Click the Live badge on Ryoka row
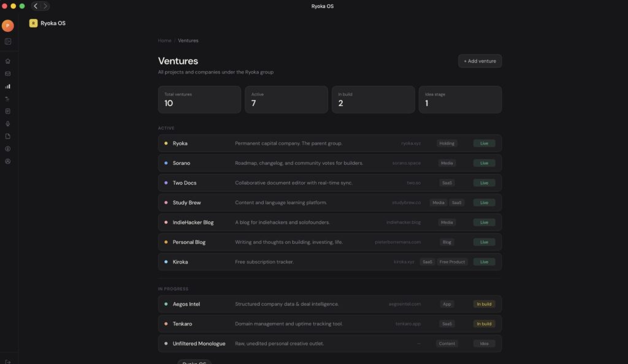This screenshot has height=364, width=628. (484, 143)
